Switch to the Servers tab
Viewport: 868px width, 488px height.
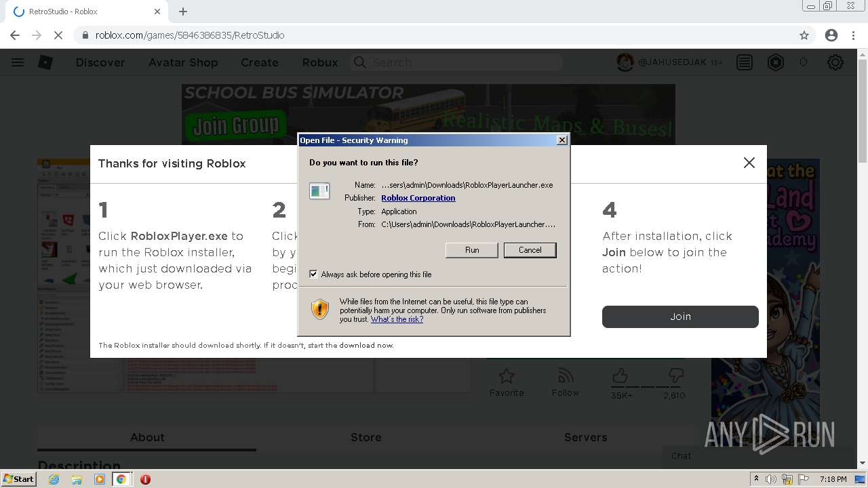(x=585, y=437)
